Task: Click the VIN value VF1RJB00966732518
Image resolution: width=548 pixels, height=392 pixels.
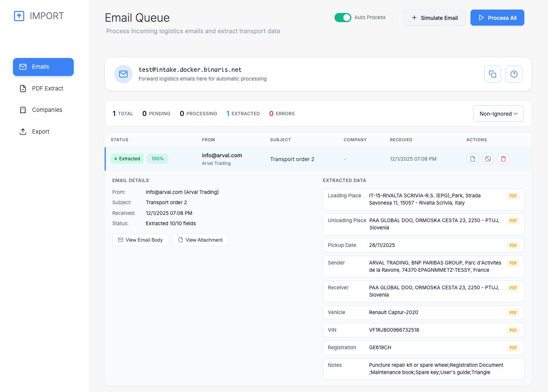Action: click(394, 330)
